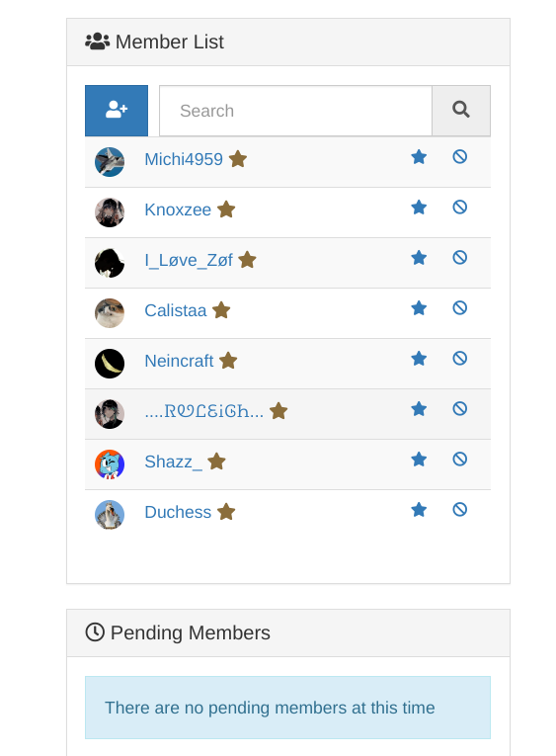Click the magnifier search button

tap(461, 111)
